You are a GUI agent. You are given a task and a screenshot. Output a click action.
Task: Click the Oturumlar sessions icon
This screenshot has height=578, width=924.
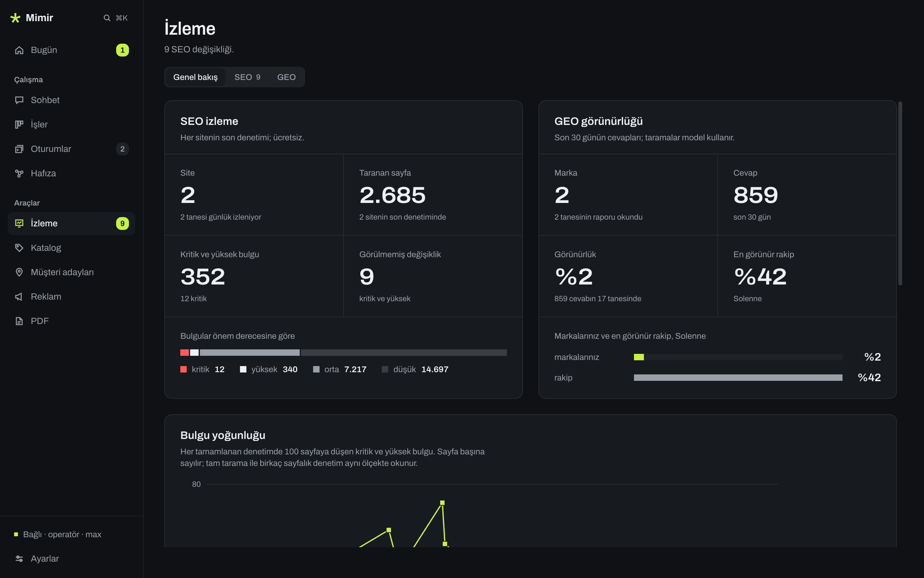(19, 149)
